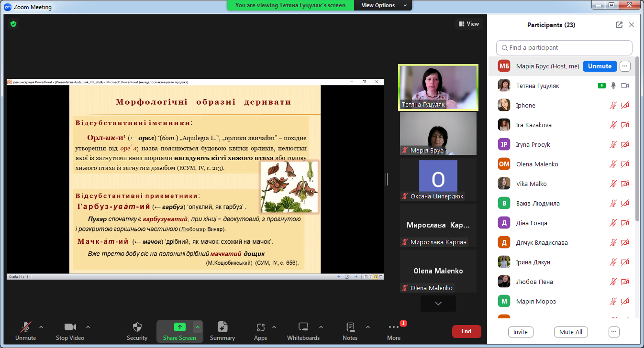Pop out the Participants panel

click(x=619, y=25)
